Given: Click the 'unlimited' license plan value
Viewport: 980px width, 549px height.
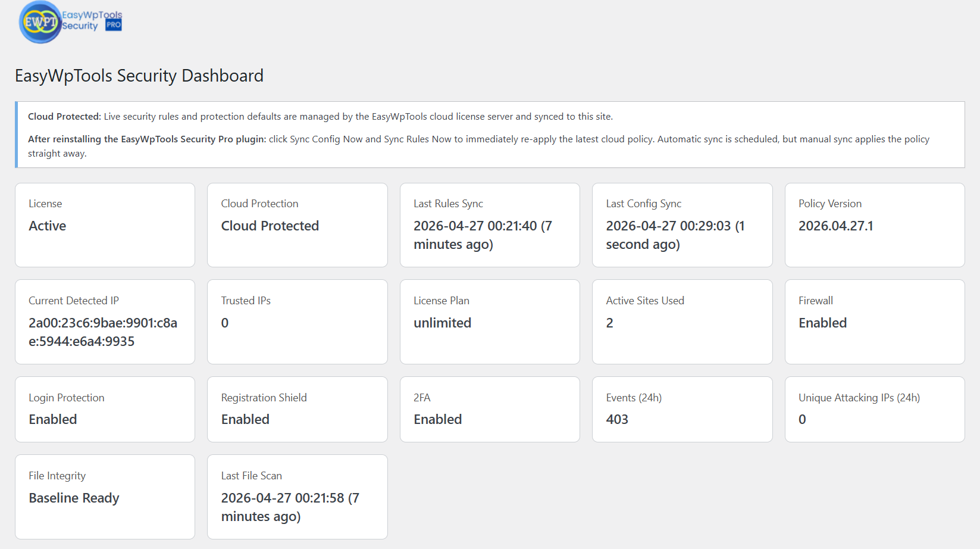Looking at the screenshot, I should (443, 323).
